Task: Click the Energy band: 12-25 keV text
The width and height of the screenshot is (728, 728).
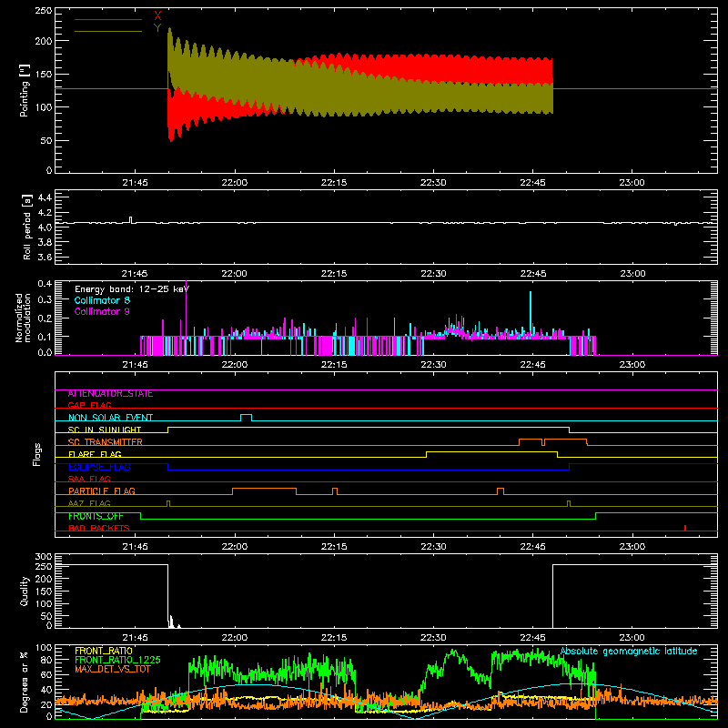Action: point(132,289)
